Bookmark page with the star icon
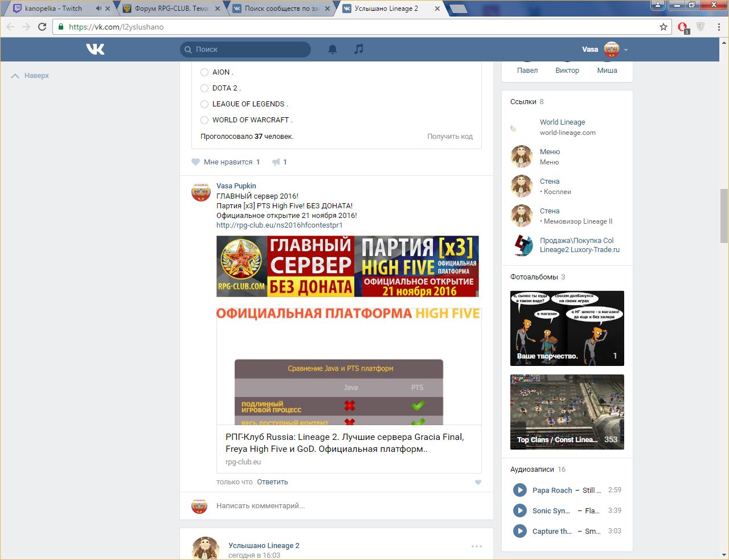Screen dimensions: 729x560 coord(664,27)
